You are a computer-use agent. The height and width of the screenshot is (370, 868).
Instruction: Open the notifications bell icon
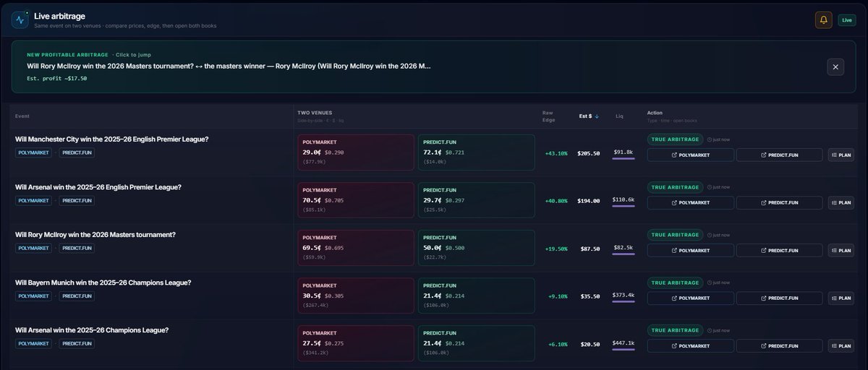pos(823,20)
